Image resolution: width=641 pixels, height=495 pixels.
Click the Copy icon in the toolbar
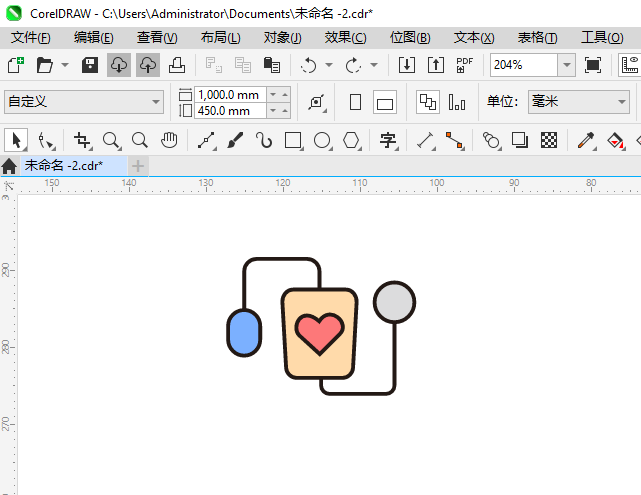[x=243, y=65]
